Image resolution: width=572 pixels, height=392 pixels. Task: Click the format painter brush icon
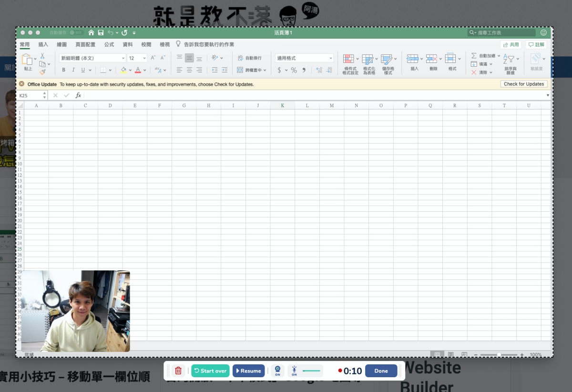(42, 72)
